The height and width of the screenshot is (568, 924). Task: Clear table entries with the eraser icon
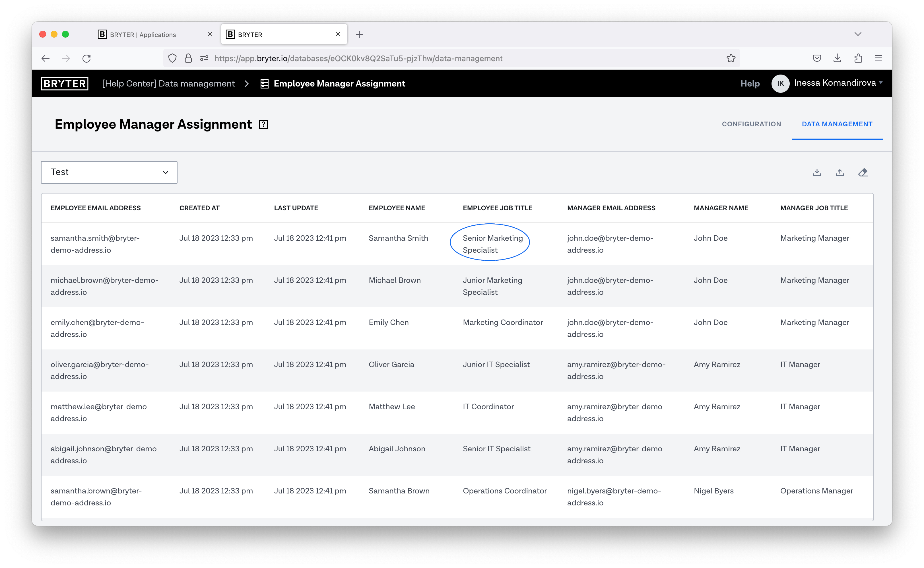[863, 172]
